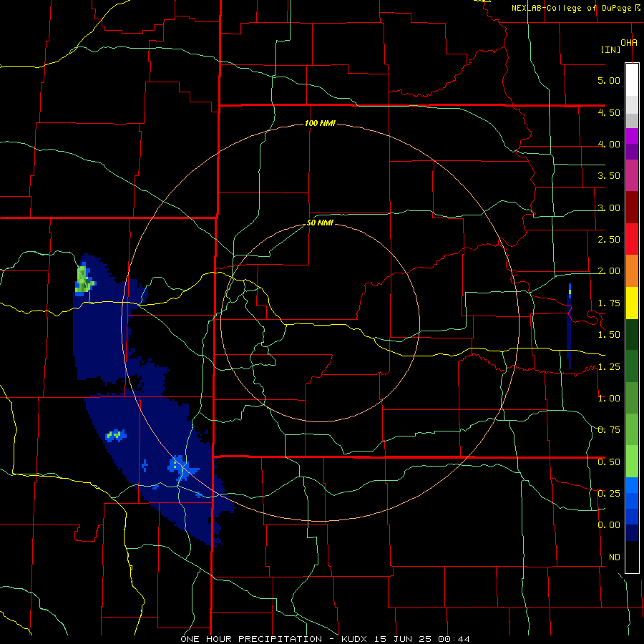Click the 4.00 legend value
644x644 pixels.
coord(609,144)
